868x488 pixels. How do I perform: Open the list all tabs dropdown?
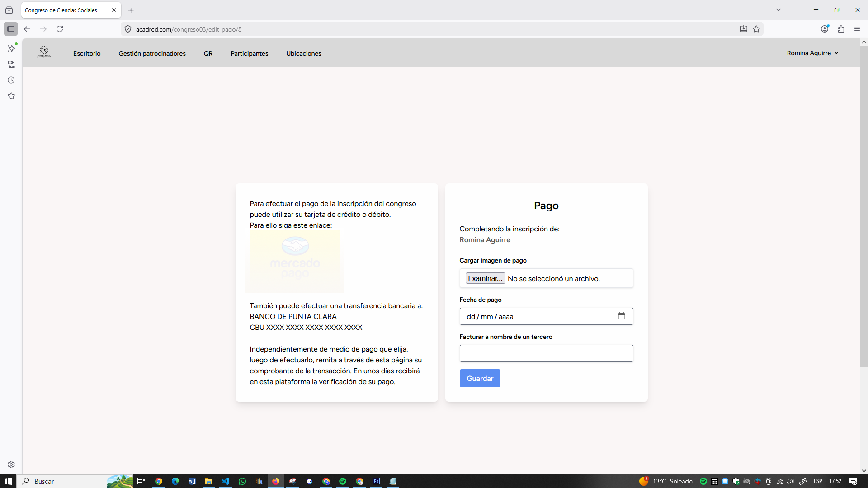pyautogui.click(x=778, y=10)
